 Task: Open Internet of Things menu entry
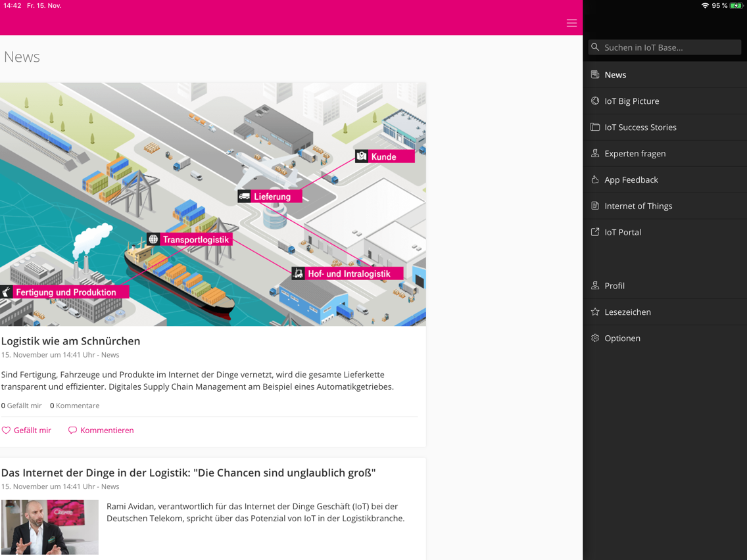tap(665, 206)
